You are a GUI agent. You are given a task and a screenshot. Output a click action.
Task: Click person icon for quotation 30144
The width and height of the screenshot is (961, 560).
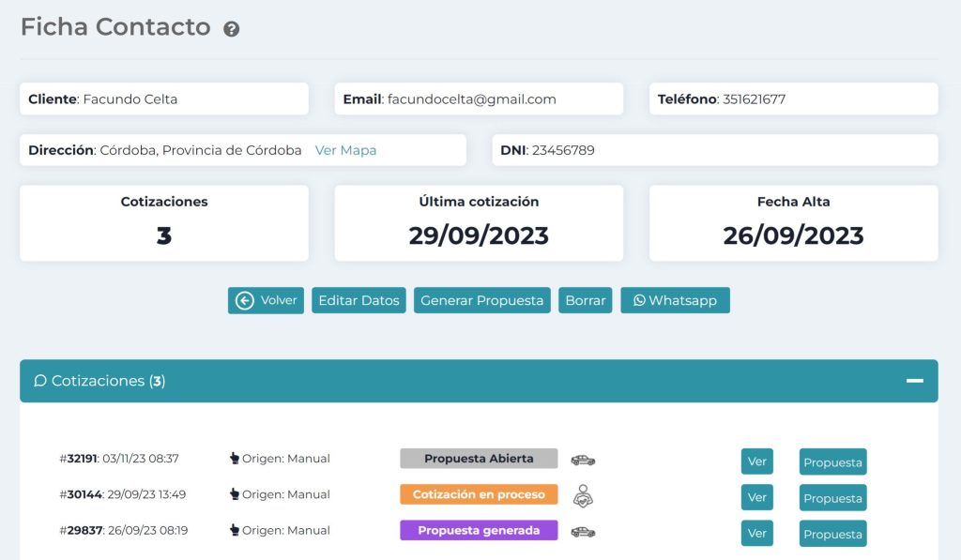tap(583, 495)
